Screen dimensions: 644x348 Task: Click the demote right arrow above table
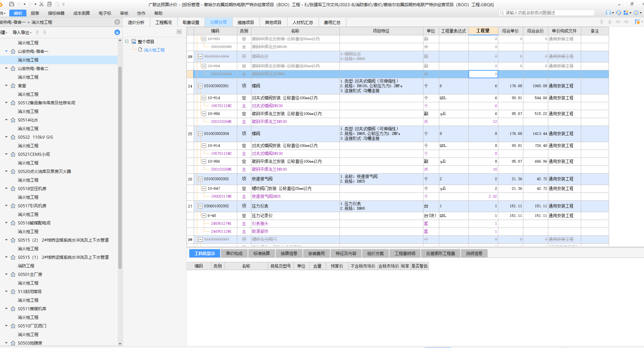tap(626, 22)
